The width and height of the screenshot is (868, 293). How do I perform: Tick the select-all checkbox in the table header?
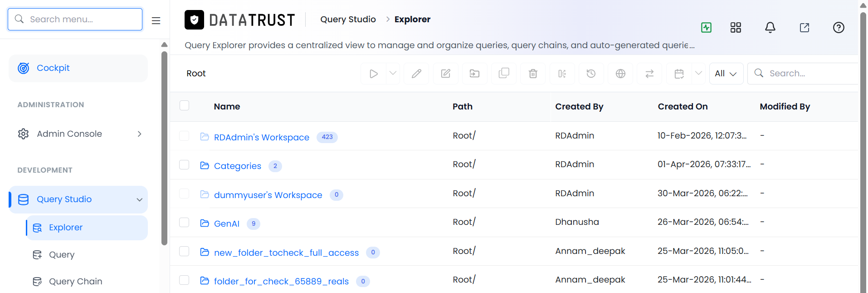[x=184, y=105]
